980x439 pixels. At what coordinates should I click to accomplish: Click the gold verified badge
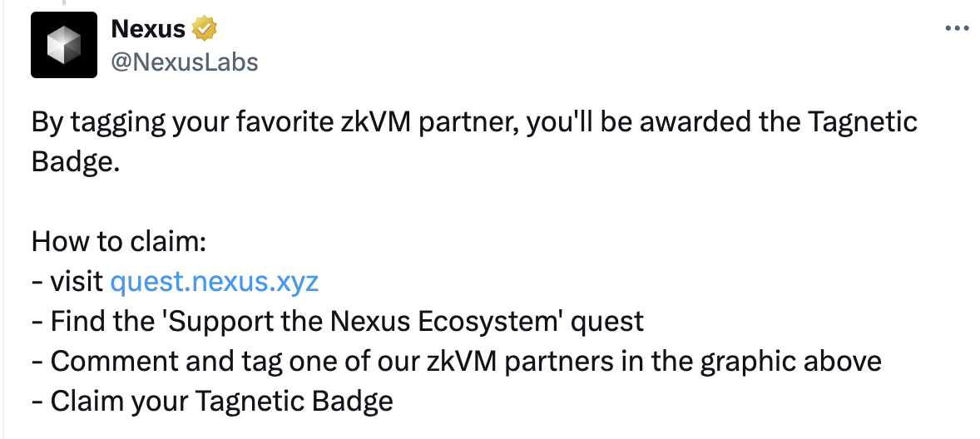[x=205, y=29]
